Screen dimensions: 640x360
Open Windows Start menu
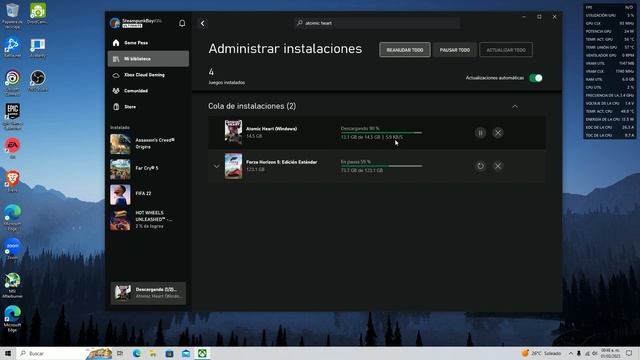tap(8, 353)
